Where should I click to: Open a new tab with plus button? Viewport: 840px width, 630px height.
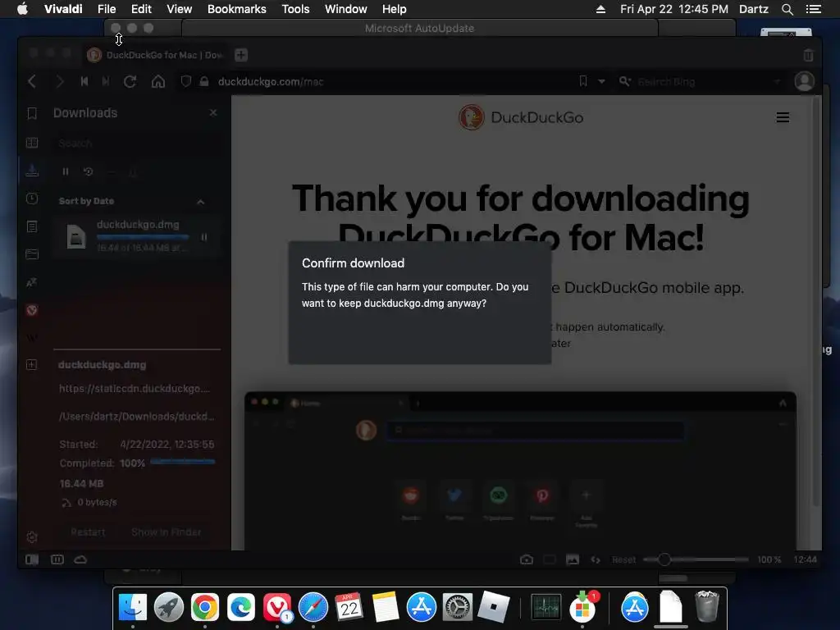coord(241,55)
